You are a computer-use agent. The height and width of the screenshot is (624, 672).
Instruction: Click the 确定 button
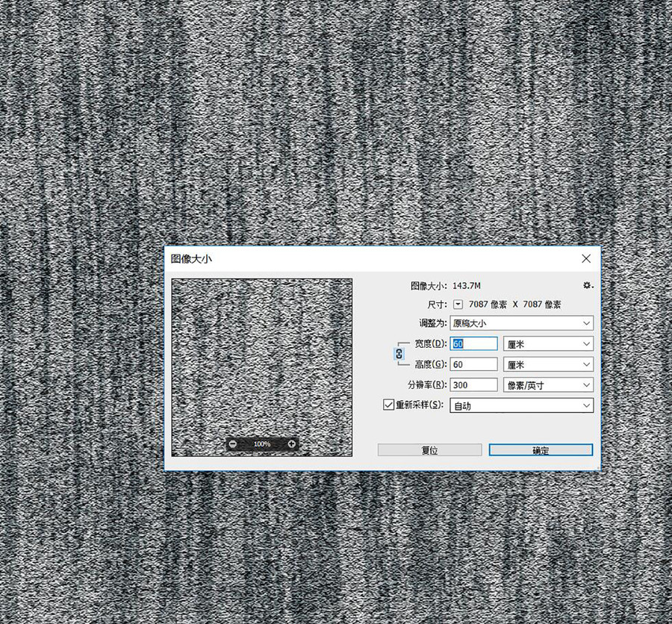click(x=541, y=450)
